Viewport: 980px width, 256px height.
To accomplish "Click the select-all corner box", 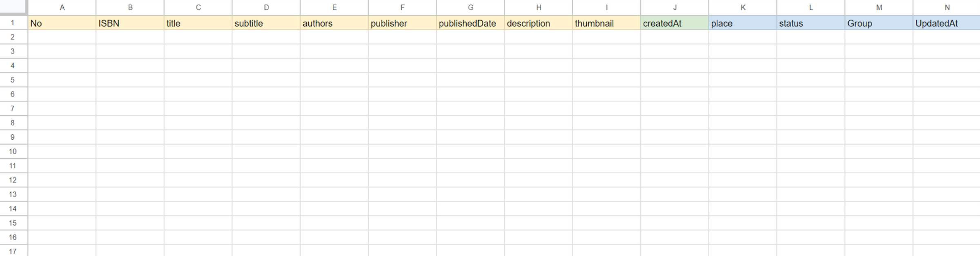I will (x=13, y=7).
